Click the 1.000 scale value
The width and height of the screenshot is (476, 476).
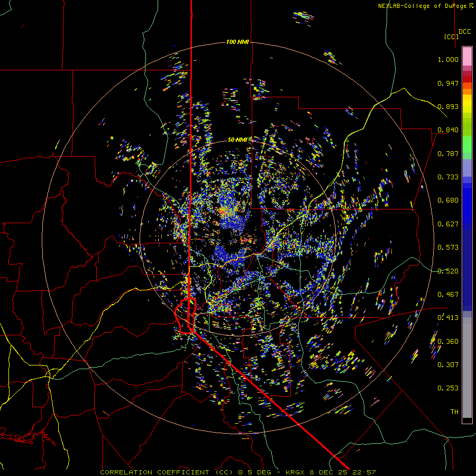[x=448, y=59]
